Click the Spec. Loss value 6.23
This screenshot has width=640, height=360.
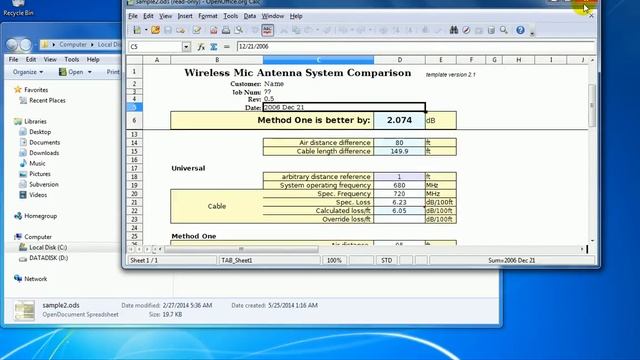(x=399, y=202)
